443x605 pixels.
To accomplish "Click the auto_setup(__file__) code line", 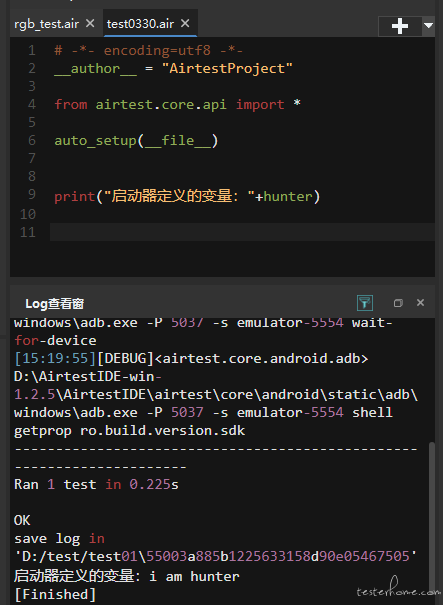I will [x=136, y=140].
